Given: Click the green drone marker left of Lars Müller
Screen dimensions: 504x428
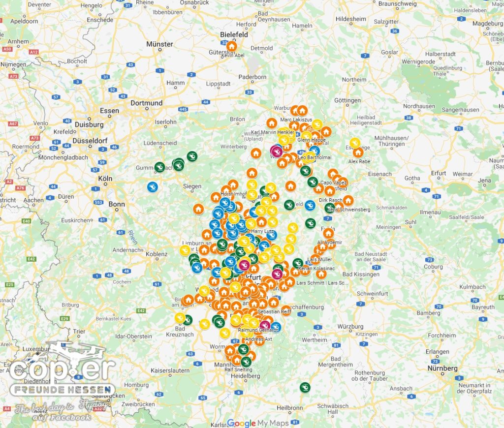Looking at the screenshot, I should 297,263.
